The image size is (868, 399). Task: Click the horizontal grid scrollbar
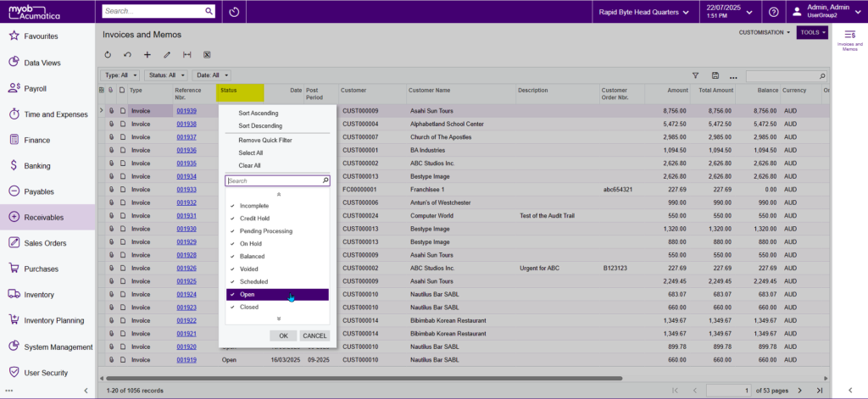(364, 379)
